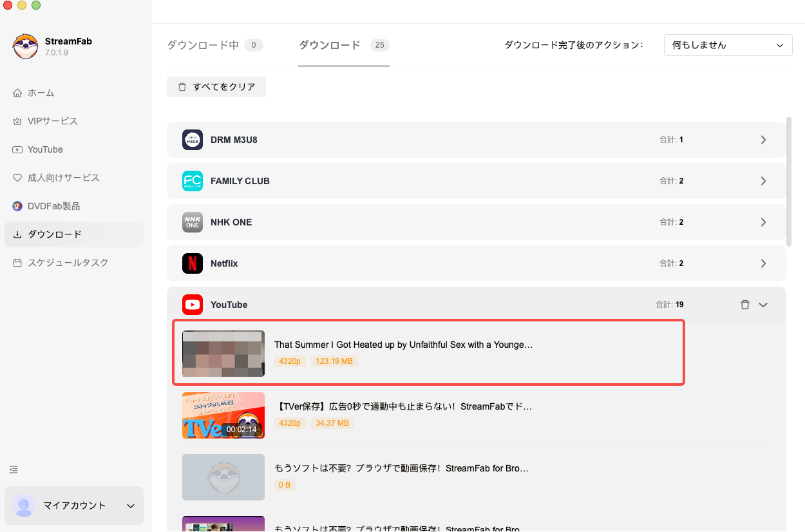Click the DRM M3U8 group title
Screen dimensions: 805x532
[234, 140]
